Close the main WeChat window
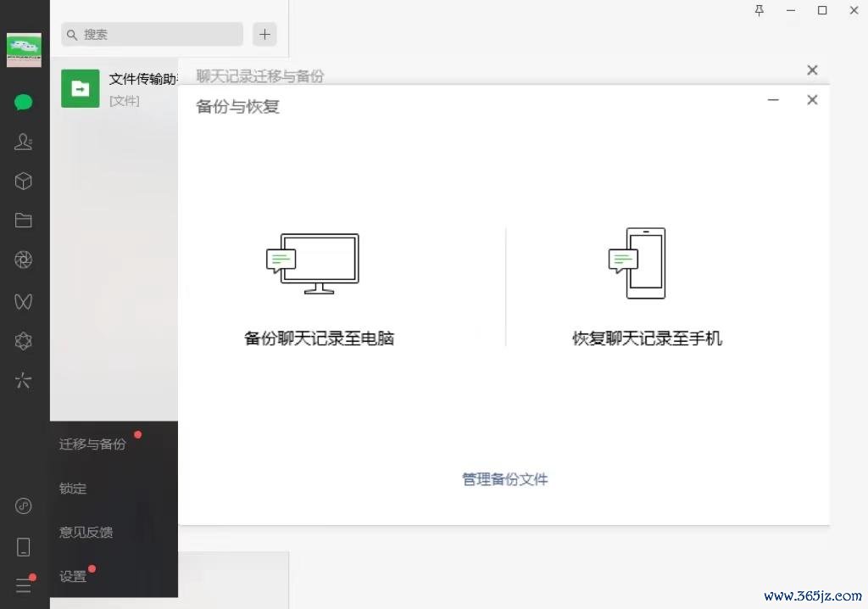This screenshot has height=609, width=868. pyautogui.click(x=854, y=10)
